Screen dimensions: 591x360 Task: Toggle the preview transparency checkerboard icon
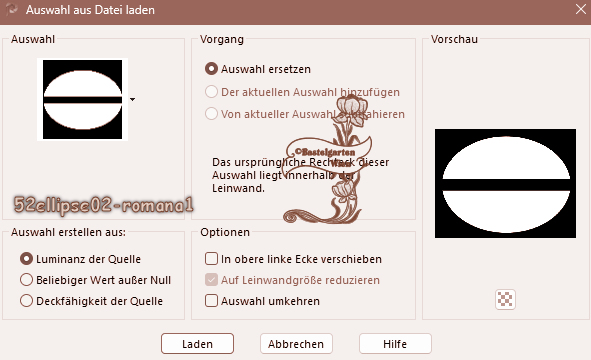tap(505, 300)
